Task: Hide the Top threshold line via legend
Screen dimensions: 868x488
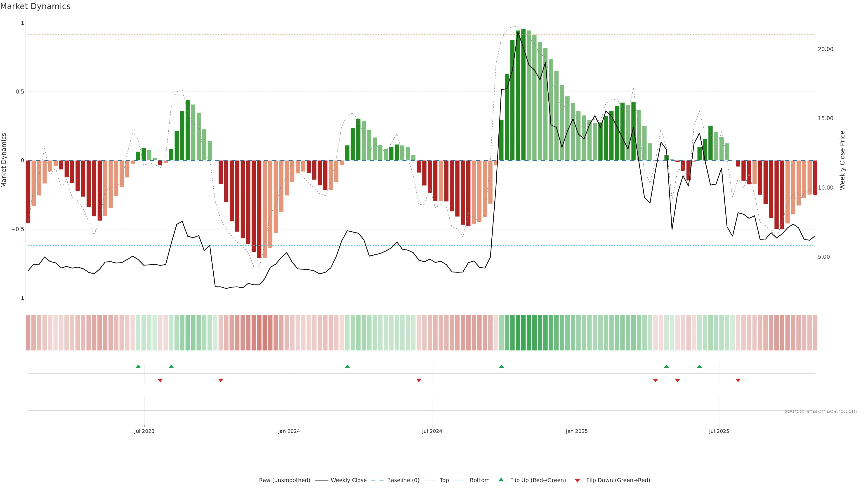Action: (x=444, y=480)
